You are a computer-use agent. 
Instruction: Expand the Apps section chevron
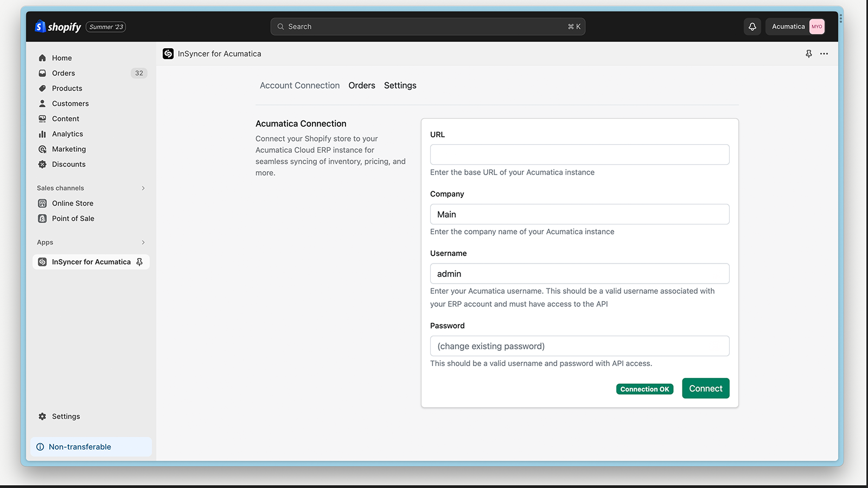(x=143, y=242)
